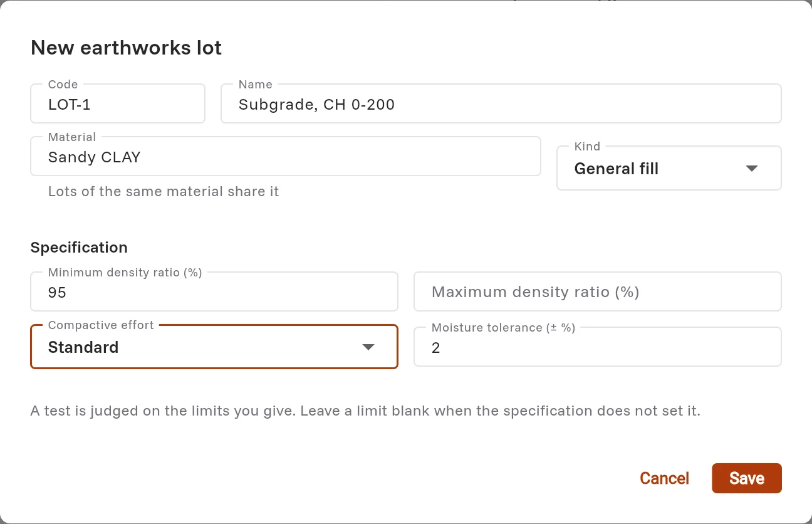The height and width of the screenshot is (524, 812).
Task: Click the 'New earthworks lot' heading
Action: tap(126, 48)
